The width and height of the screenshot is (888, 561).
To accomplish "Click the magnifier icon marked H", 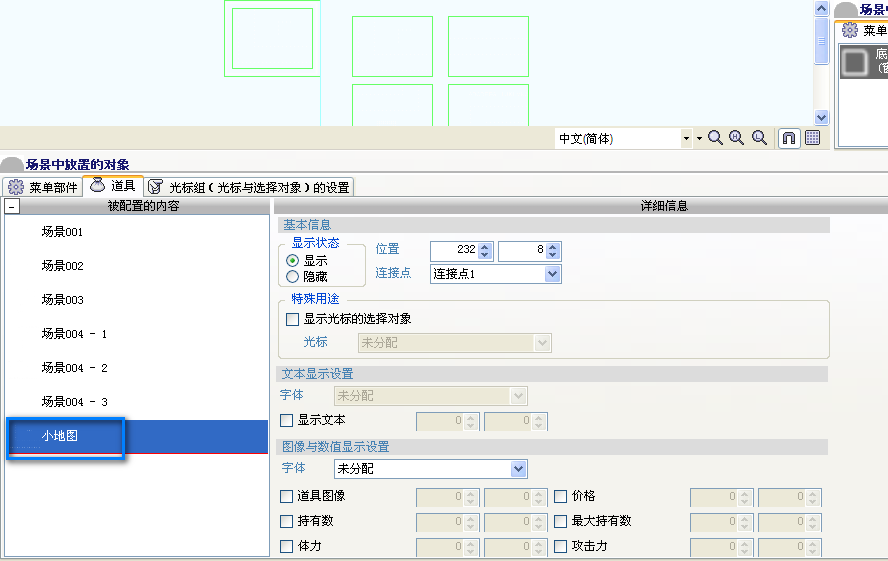I will tap(736, 138).
